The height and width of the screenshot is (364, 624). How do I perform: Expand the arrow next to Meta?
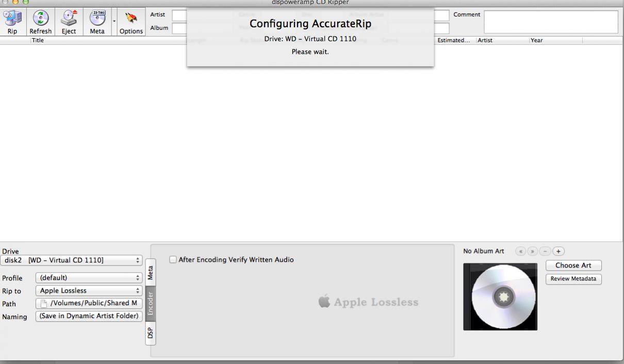click(113, 22)
